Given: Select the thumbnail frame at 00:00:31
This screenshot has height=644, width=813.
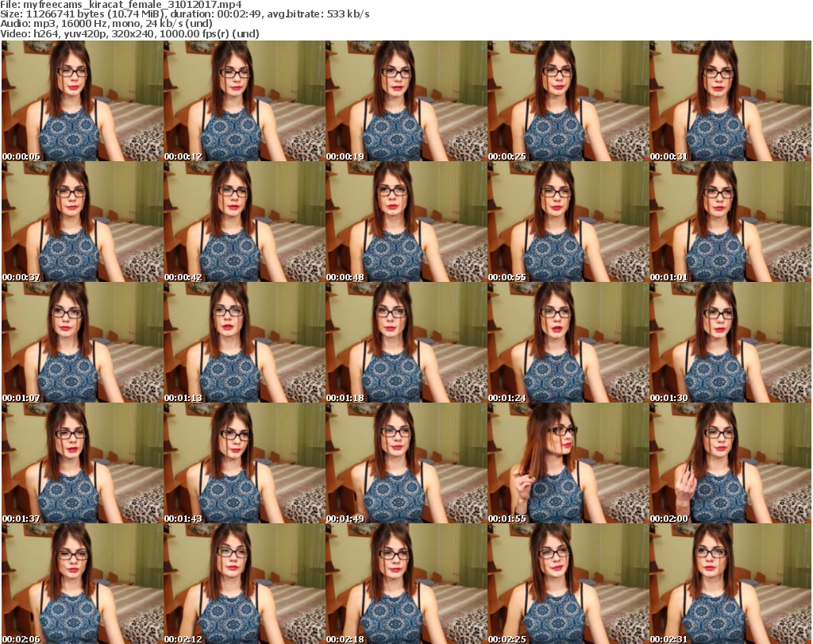Looking at the screenshot, I should 730,101.
